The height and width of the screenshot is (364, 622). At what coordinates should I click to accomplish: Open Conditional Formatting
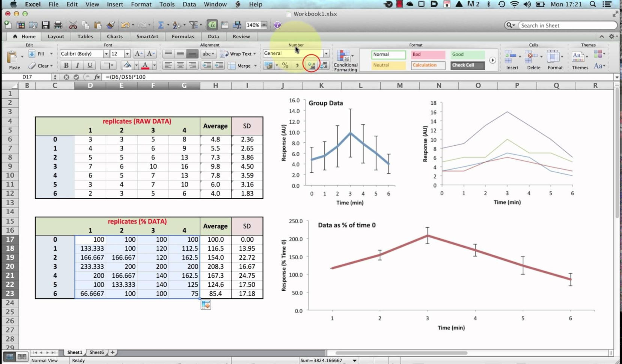[345, 60]
